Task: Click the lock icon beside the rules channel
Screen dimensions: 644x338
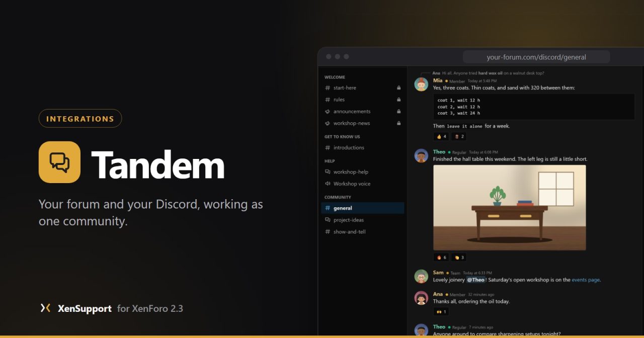Action: coord(399,100)
